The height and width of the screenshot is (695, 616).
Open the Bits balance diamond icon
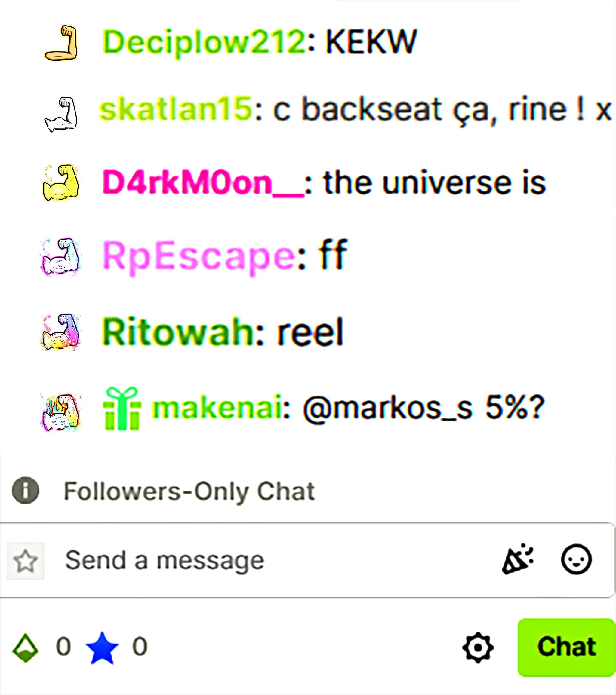(26, 648)
